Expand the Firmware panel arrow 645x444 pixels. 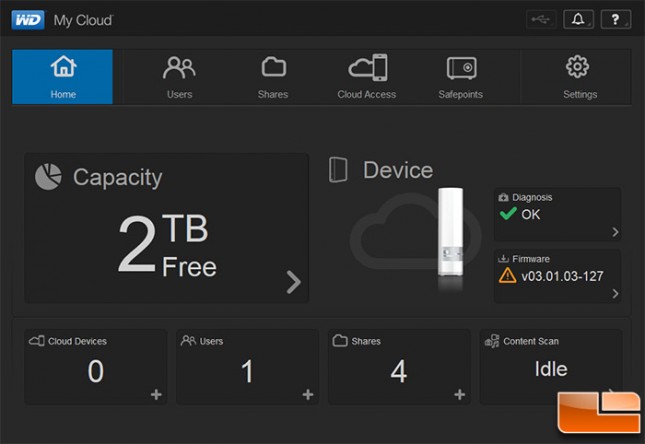[615, 293]
